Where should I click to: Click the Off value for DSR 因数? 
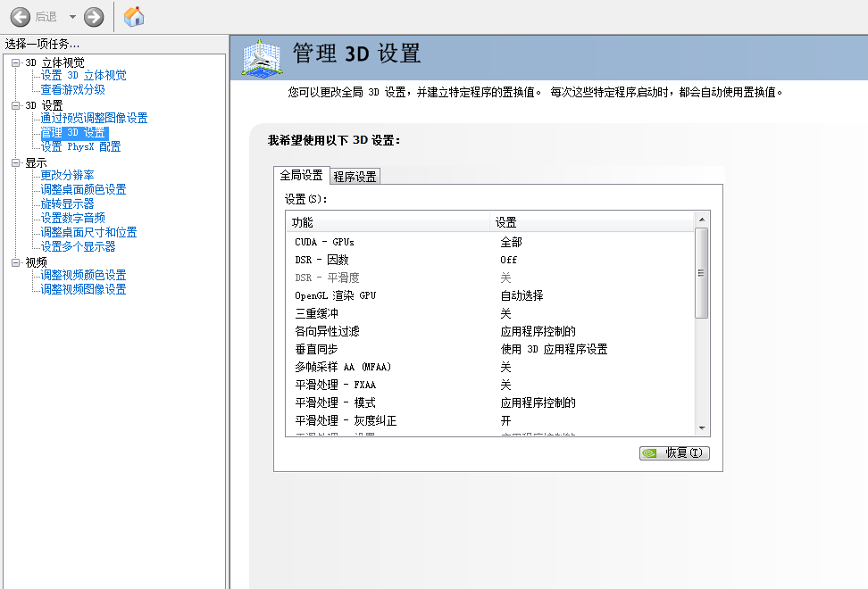(508, 260)
